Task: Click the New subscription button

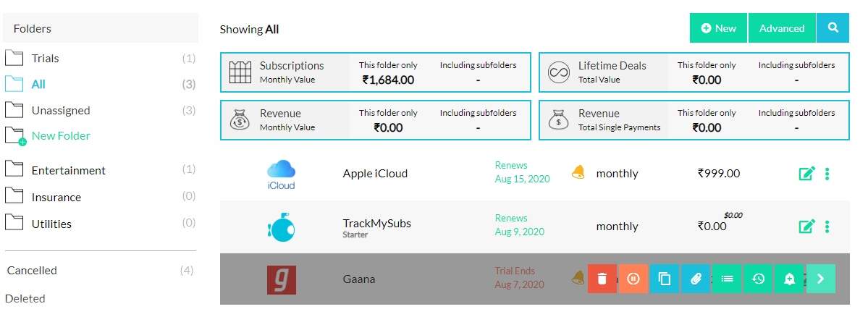Action: (718, 28)
